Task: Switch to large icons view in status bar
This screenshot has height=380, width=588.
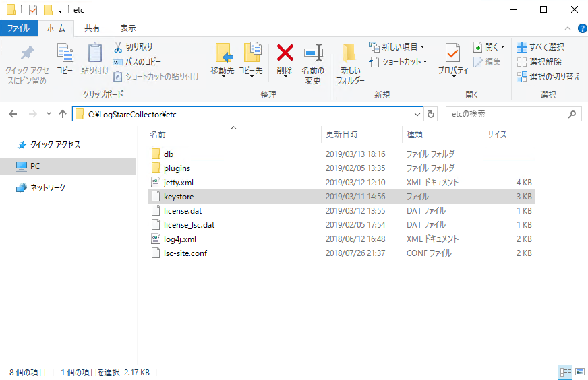Action: (x=580, y=372)
